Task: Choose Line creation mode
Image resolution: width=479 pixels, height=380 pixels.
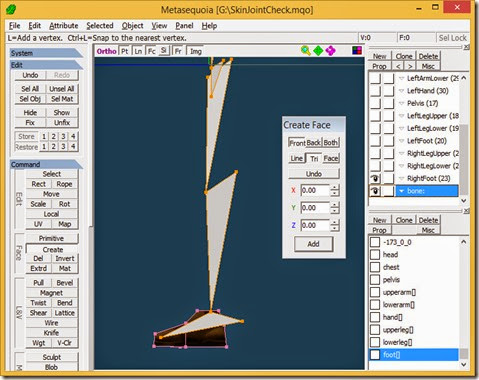Action: 297,158
